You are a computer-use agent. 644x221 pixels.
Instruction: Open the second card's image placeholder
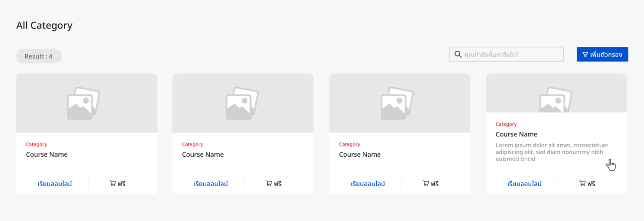pos(242,103)
